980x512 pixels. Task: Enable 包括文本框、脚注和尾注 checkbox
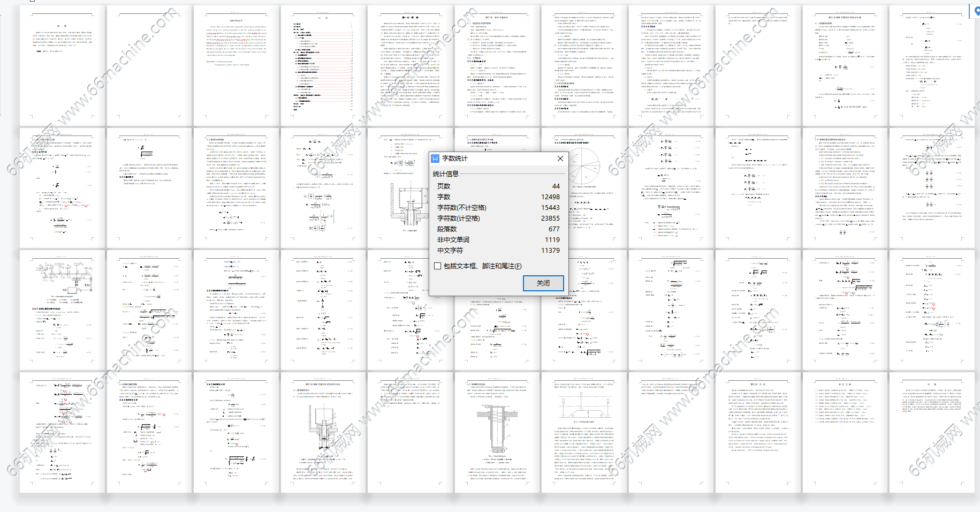[438, 266]
